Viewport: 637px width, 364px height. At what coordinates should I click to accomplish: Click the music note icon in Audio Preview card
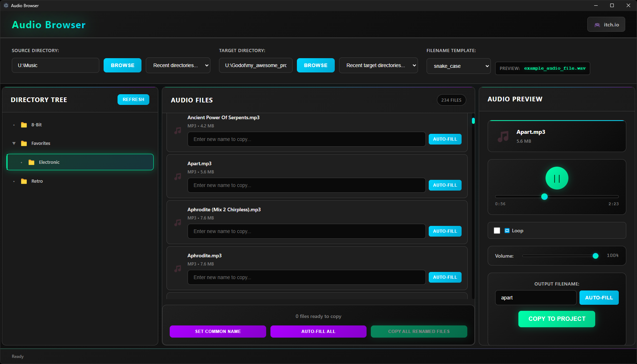coord(503,136)
